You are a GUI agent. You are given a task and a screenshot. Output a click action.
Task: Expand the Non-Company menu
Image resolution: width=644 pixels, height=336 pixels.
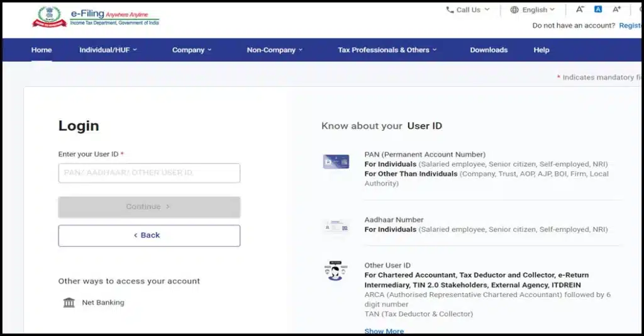point(274,50)
